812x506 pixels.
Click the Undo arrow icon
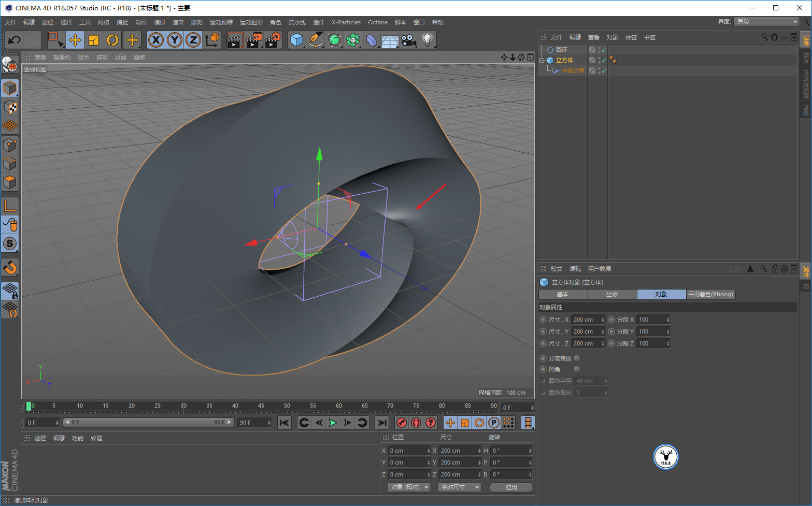[x=15, y=40]
